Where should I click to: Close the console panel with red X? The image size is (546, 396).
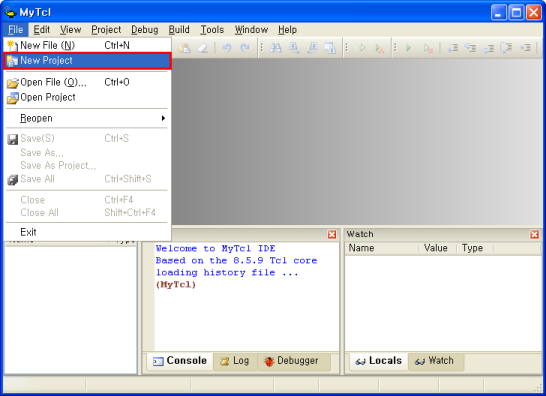332,234
